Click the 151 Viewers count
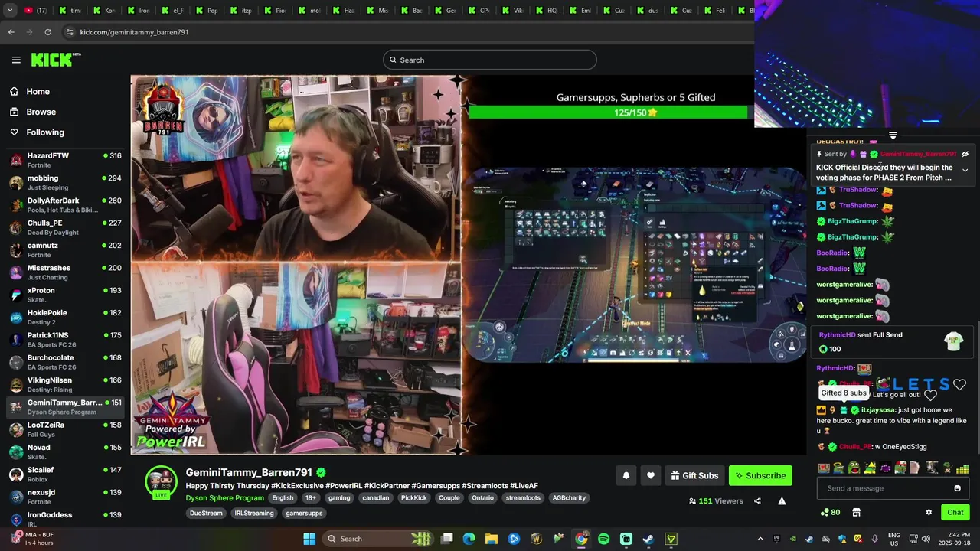 pyautogui.click(x=715, y=501)
